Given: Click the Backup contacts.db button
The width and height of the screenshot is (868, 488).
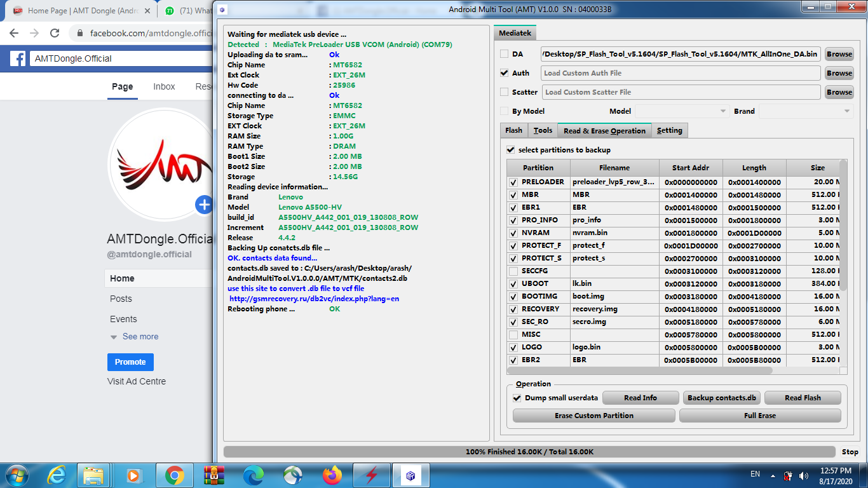Looking at the screenshot, I should tap(722, 398).
